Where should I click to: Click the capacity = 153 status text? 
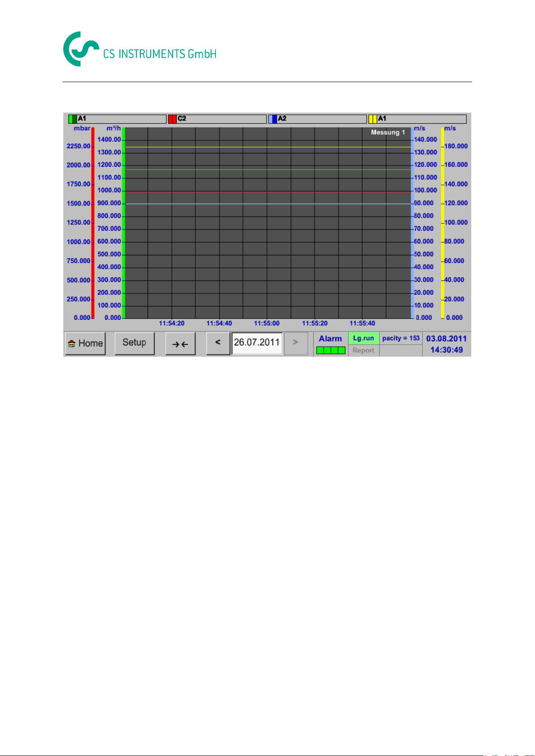(x=401, y=338)
